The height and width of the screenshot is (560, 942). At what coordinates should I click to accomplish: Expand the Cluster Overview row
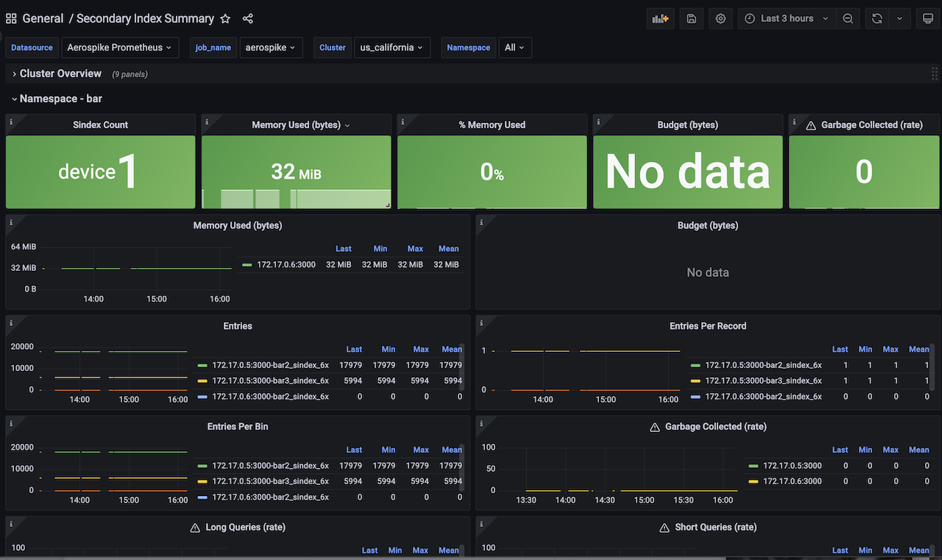point(60,74)
